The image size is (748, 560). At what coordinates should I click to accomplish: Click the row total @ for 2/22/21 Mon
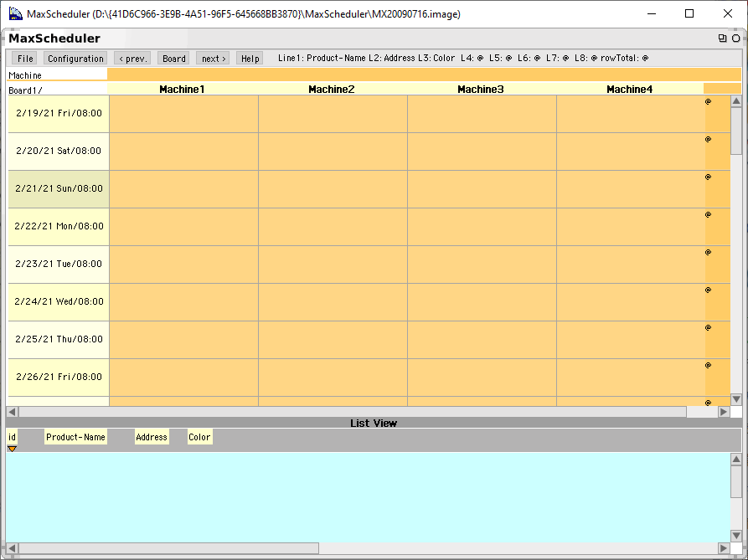coord(709,214)
